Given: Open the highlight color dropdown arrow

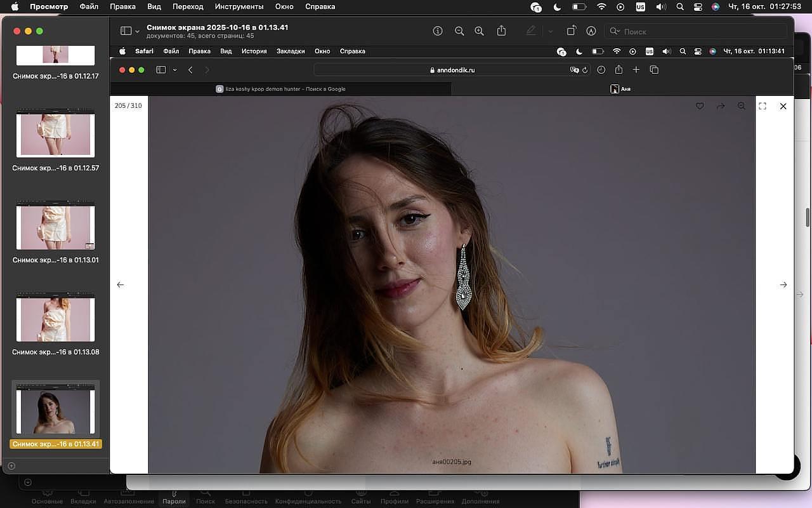Looking at the screenshot, I should 550,31.
